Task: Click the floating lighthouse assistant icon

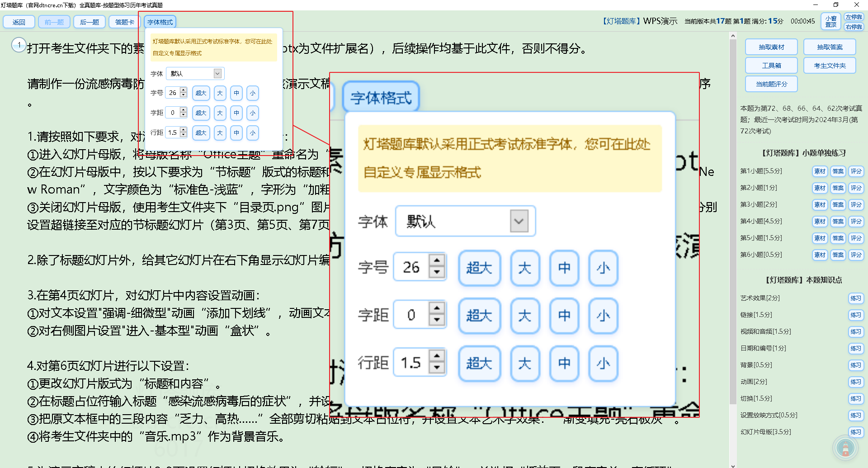Action: [845, 448]
